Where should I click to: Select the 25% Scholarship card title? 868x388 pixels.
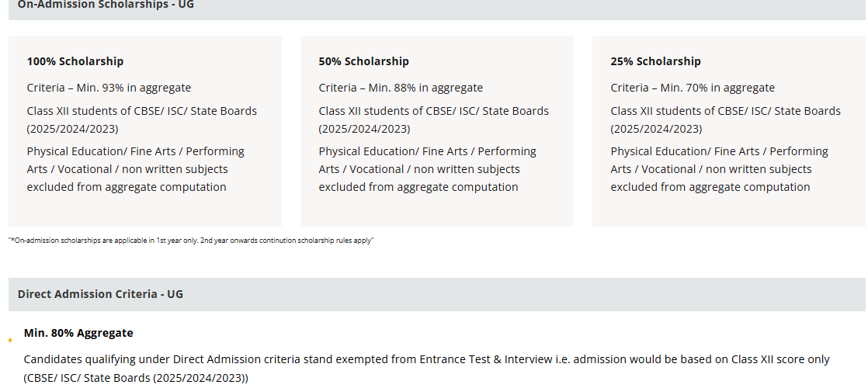[655, 61]
